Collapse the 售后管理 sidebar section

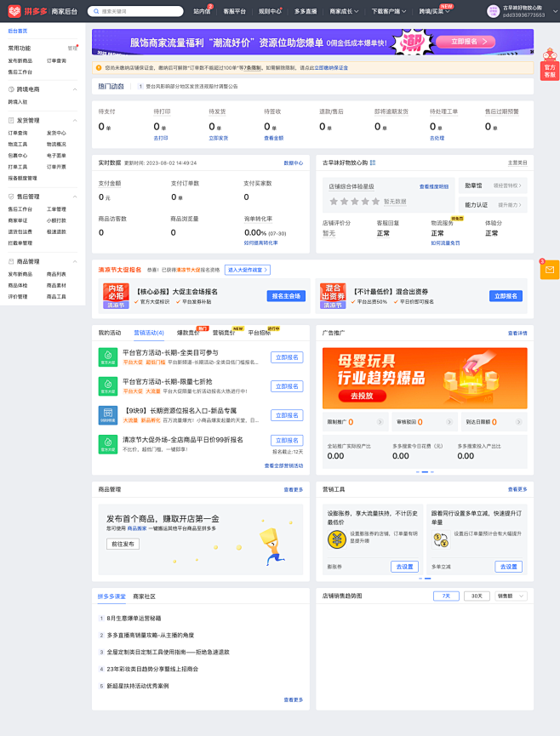pyautogui.click(x=75, y=197)
